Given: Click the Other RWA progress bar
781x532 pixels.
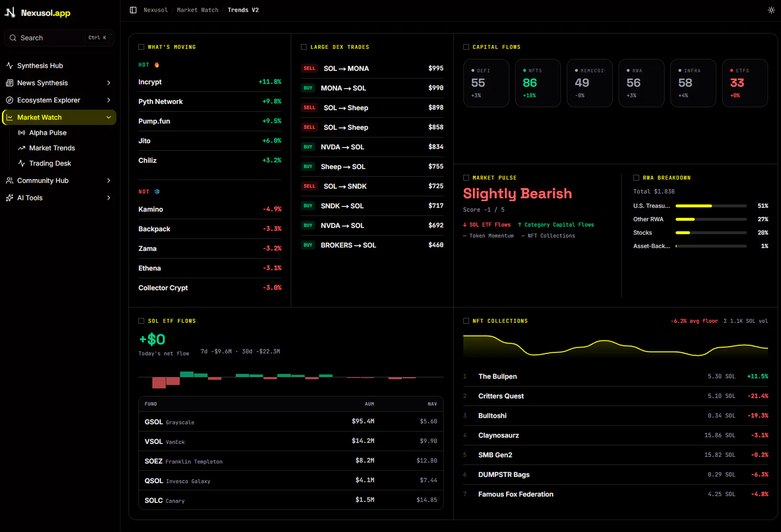Looking at the screenshot, I should coord(711,219).
